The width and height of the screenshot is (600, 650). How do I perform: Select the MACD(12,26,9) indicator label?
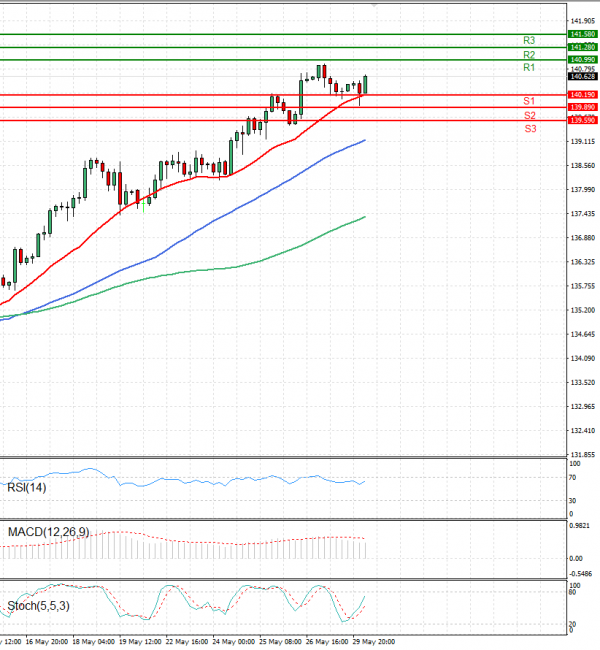point(48,532)
